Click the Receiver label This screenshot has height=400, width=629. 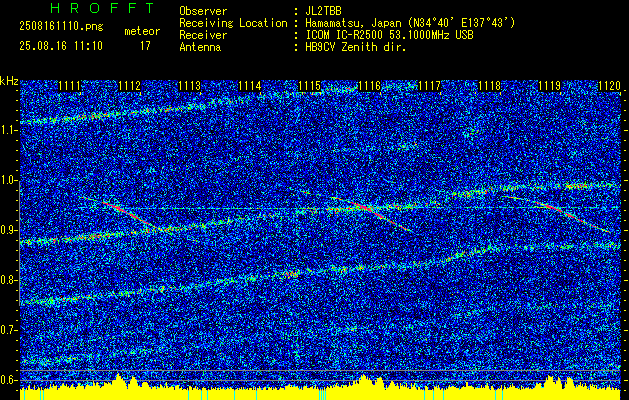(x=203, y=35)
